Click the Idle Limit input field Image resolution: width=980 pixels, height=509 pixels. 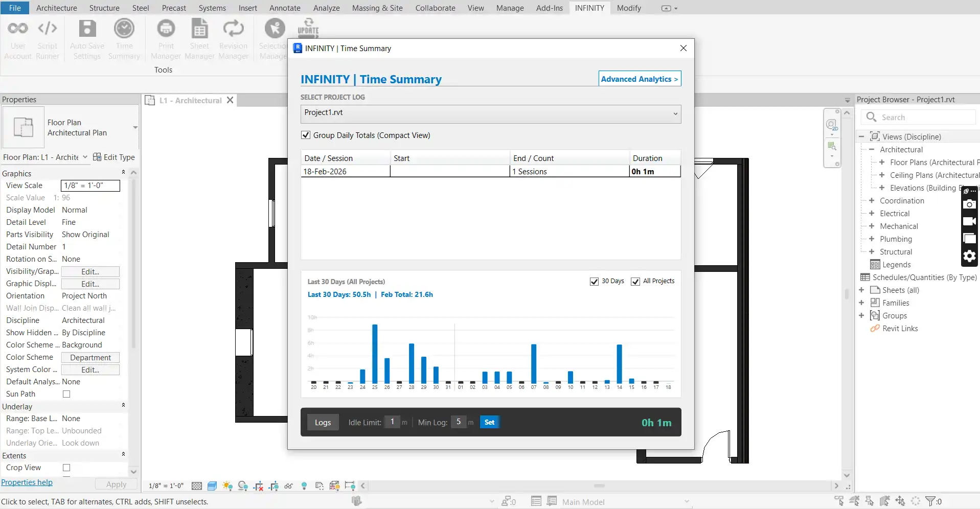392,422
